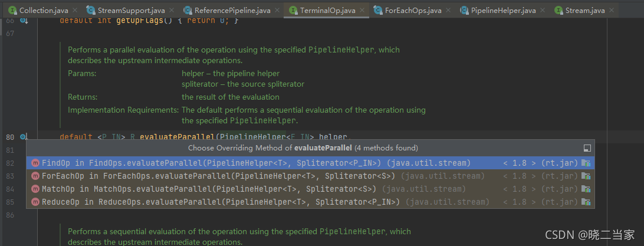The height and width of the screenshot is (246, 644).
Task: Click 'the result of the evaluation' text
Action: coord(231,97)
